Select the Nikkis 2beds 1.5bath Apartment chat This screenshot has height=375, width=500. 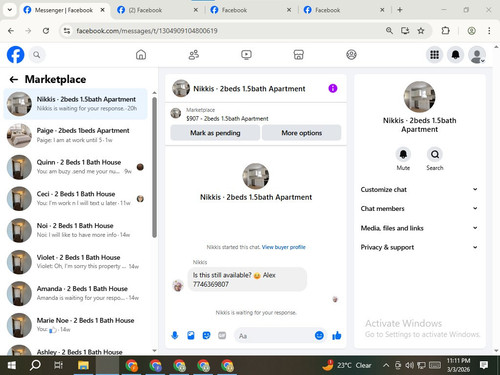[x=75, y=104]
